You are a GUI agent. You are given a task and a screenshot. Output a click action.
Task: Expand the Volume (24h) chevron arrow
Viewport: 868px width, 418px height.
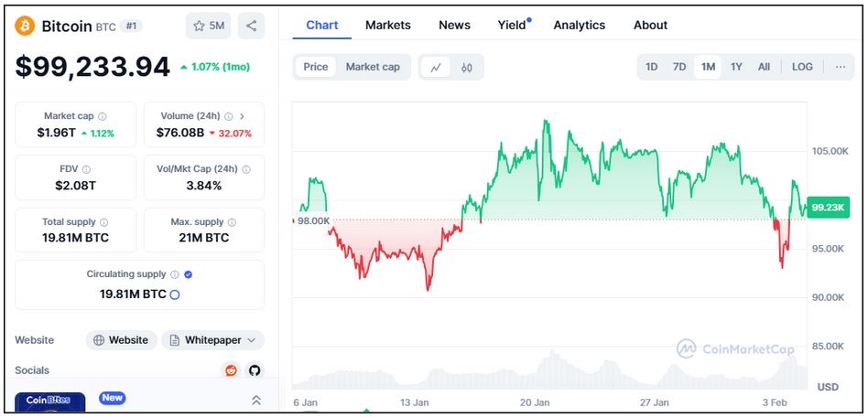pos(242,116)
